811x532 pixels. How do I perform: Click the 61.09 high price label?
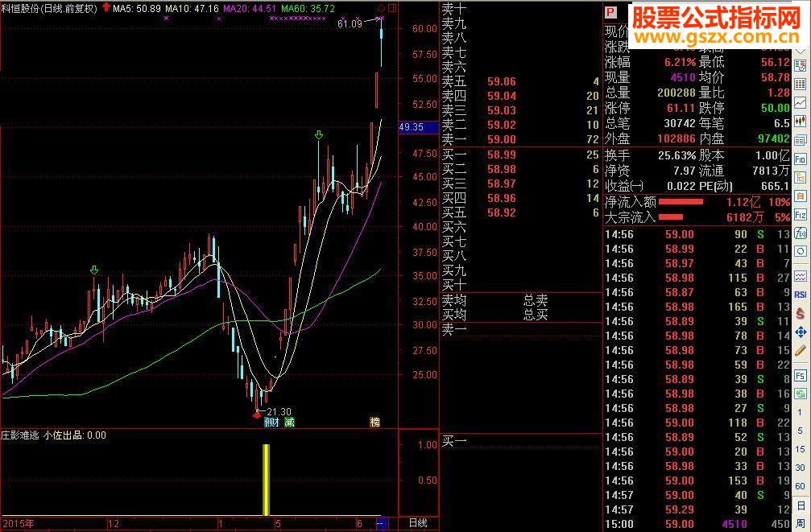(x=350, y=24)
